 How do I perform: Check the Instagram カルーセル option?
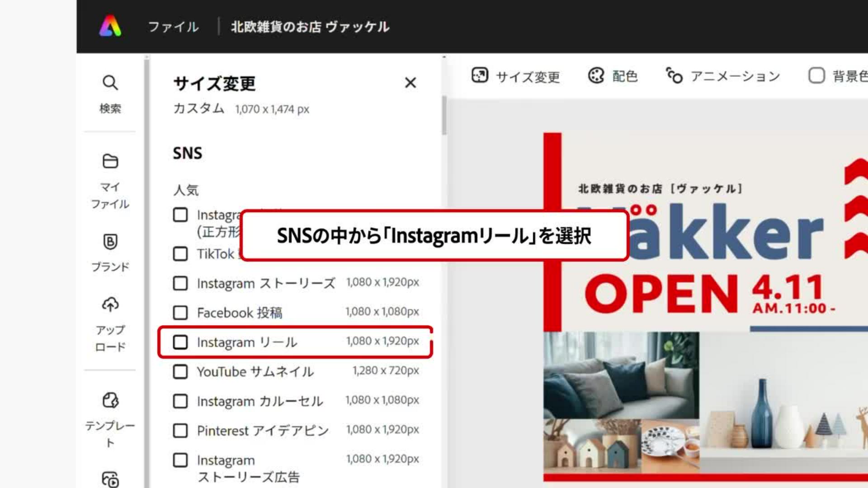click(180, 401)
